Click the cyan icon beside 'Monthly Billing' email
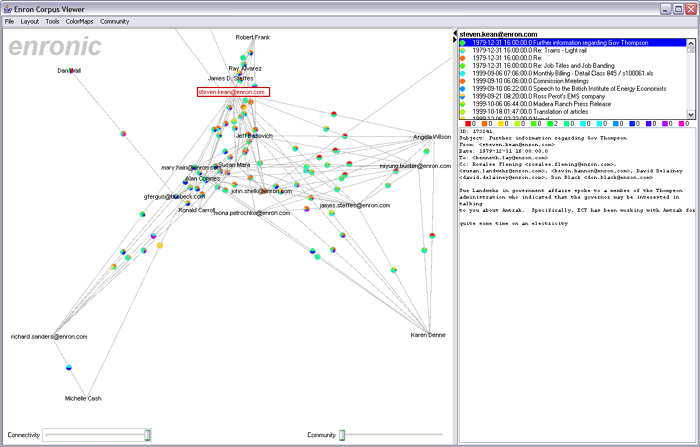The height and width of the screenshot is (447, 700). [x=463, y=73]
